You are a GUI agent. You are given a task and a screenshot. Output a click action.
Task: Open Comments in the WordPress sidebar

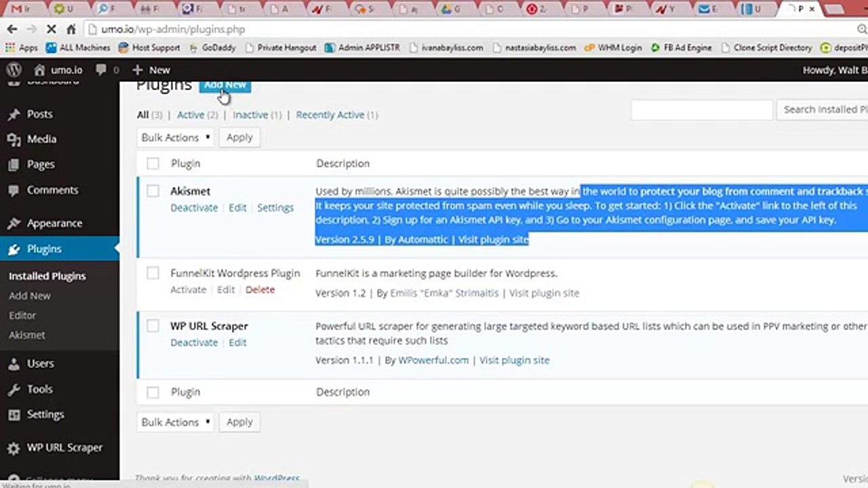[x=52, y=190]
